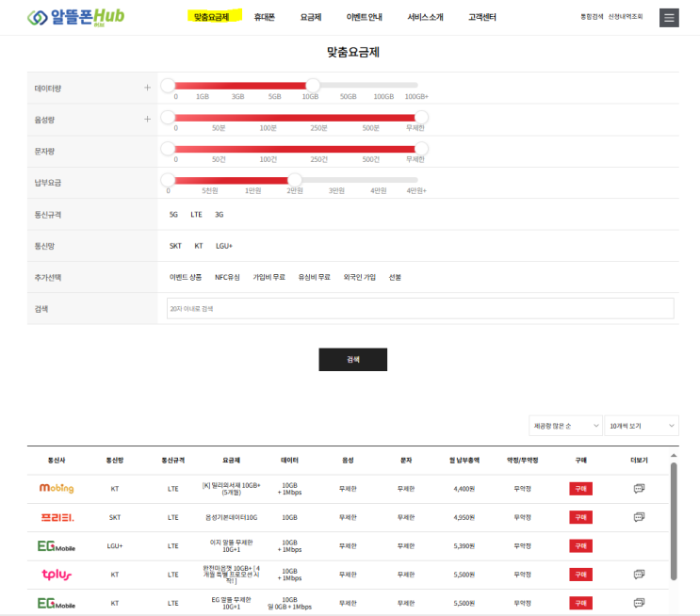The height and width of the screenshot is (616, 700).
Task: Click 구매 button in tplus row
Action: 580,575
